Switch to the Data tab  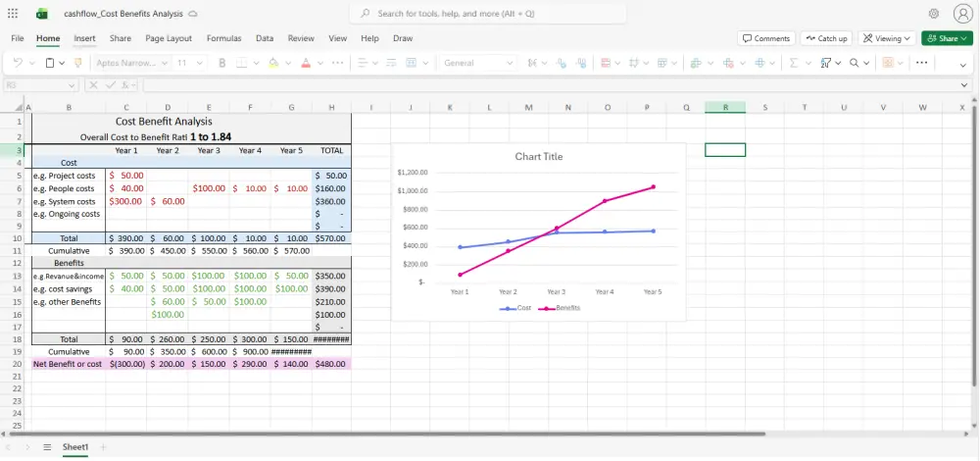click(x=265, y=38)
